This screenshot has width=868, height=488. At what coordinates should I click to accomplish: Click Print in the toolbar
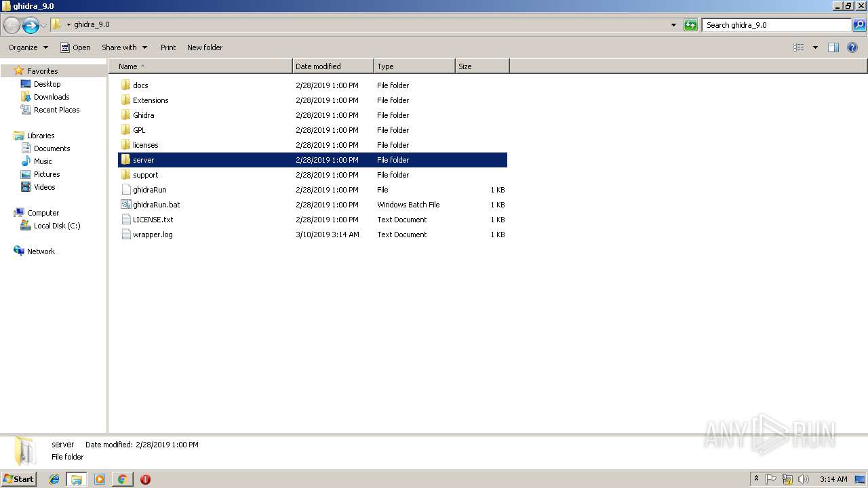168,47
